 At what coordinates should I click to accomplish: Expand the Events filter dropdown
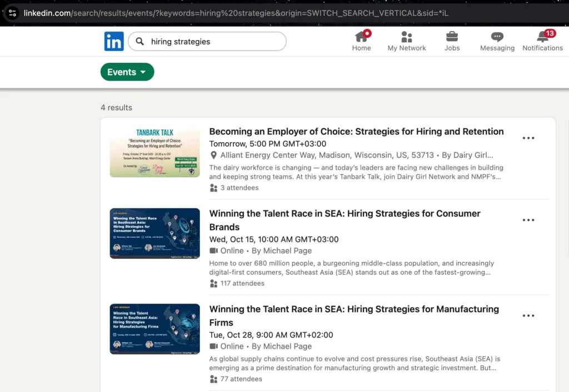tap(127, 72)
